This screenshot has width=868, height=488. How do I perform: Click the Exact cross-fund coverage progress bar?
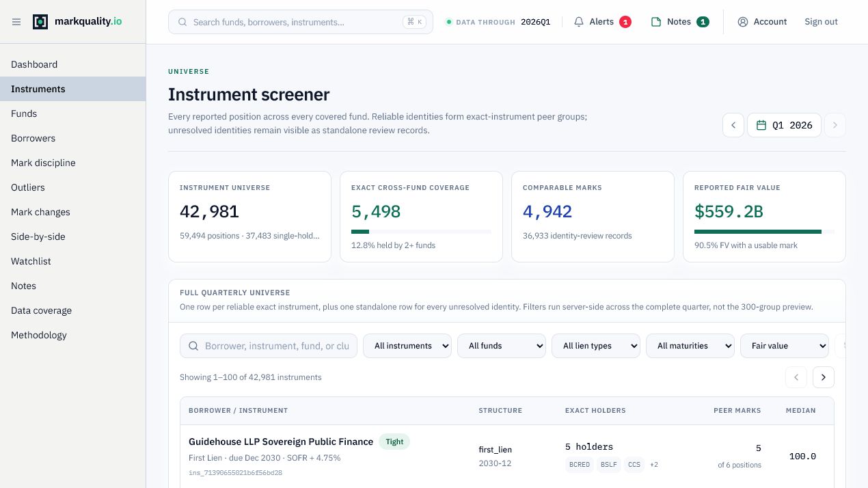point(421,232)
